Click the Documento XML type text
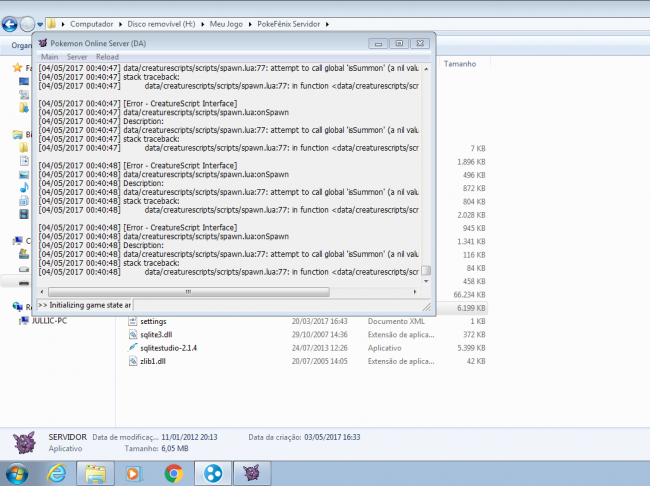Screen dimensions: 650x486 [x=396, y=321]
